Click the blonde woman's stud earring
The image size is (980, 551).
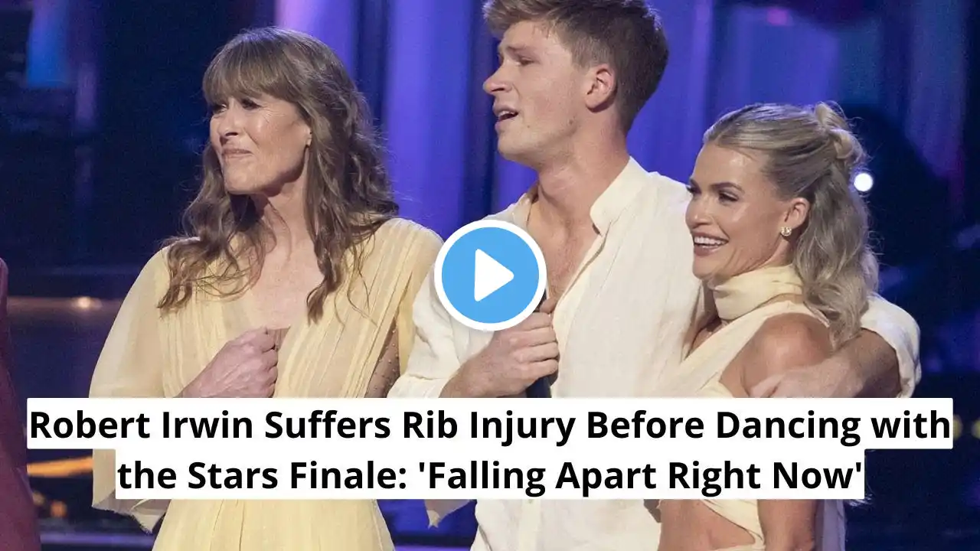coord(786,231)
